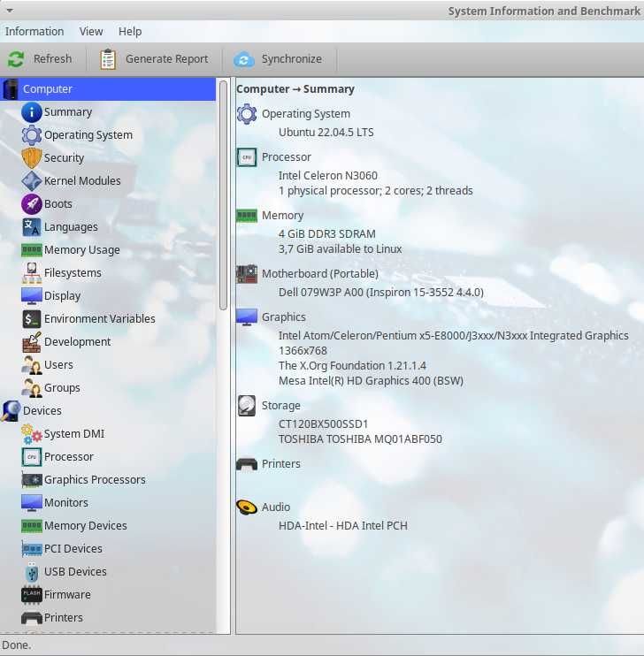Select Processor chip icon in sidebar

tap(32, 457)
